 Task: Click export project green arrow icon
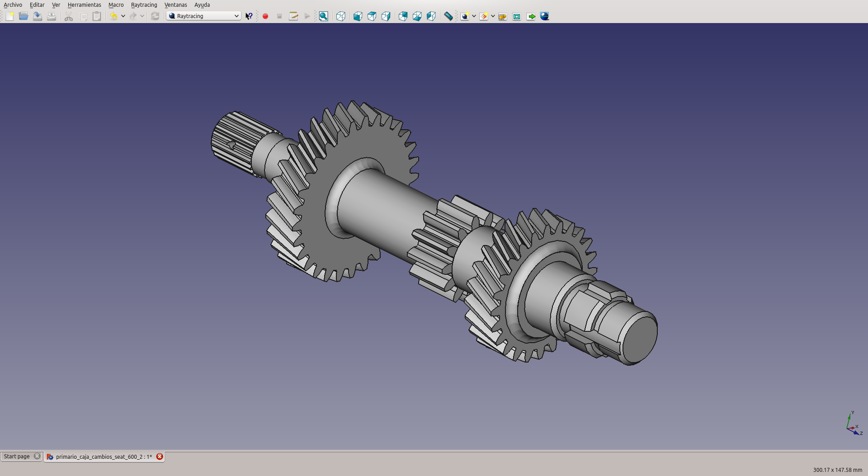(531, 16)
